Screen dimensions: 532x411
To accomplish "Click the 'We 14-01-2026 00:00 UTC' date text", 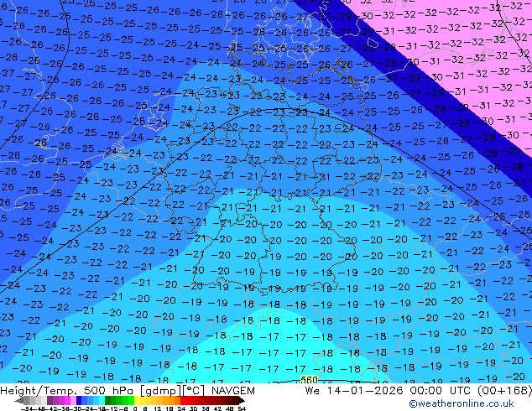I will pos(389,391).
